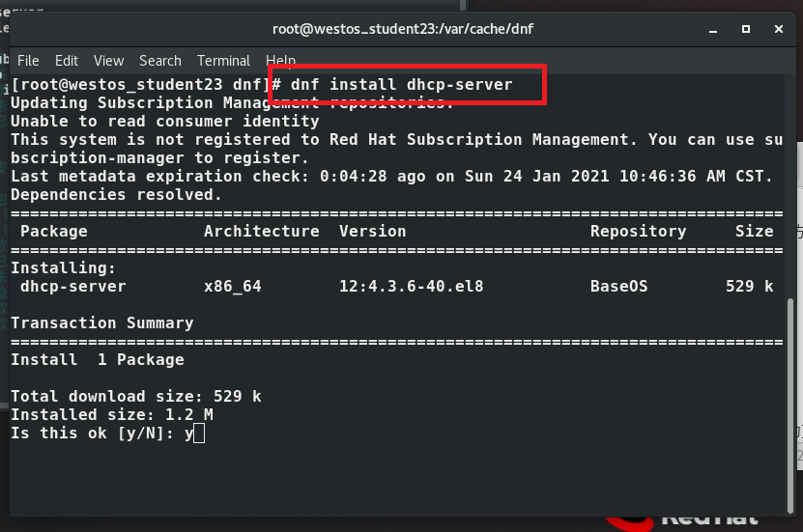
Task: Open the Edit menu
Action: (x=67, y=61)
